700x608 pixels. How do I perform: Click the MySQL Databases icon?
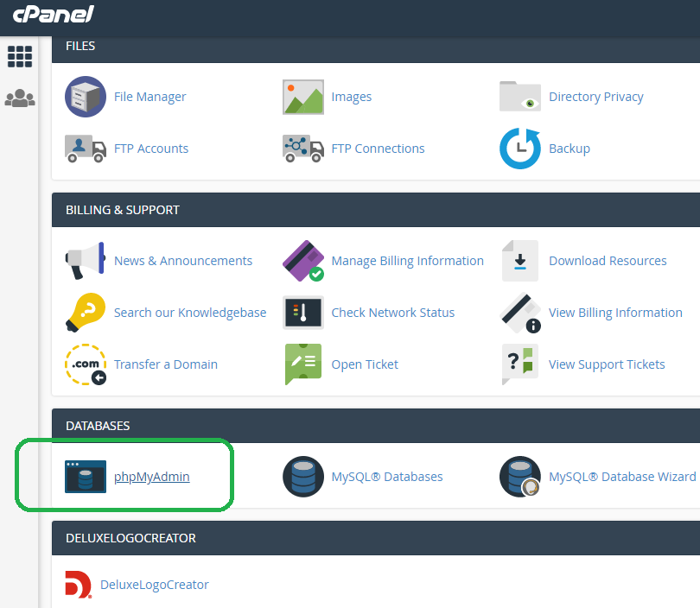click(x=302, y=477)
